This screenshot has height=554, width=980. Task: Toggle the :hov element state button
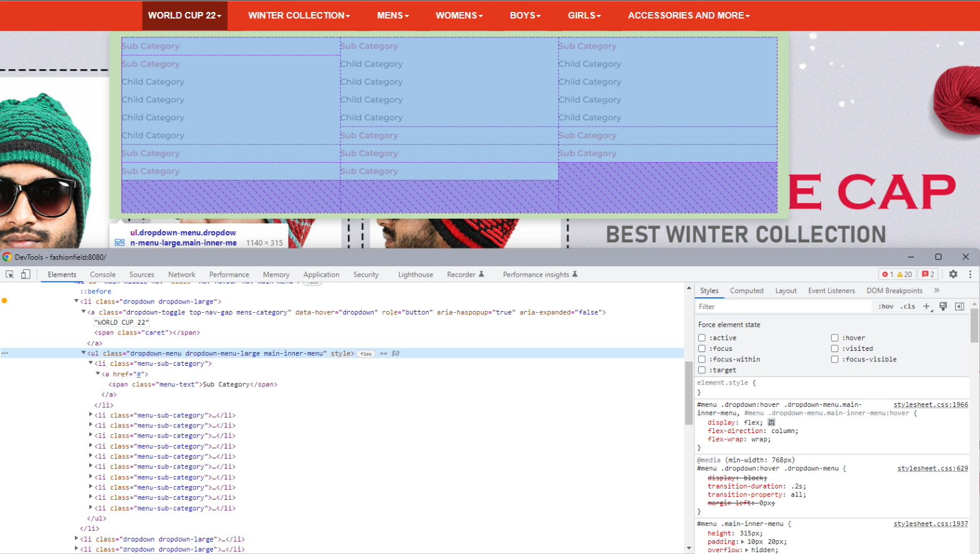point(886,306)
